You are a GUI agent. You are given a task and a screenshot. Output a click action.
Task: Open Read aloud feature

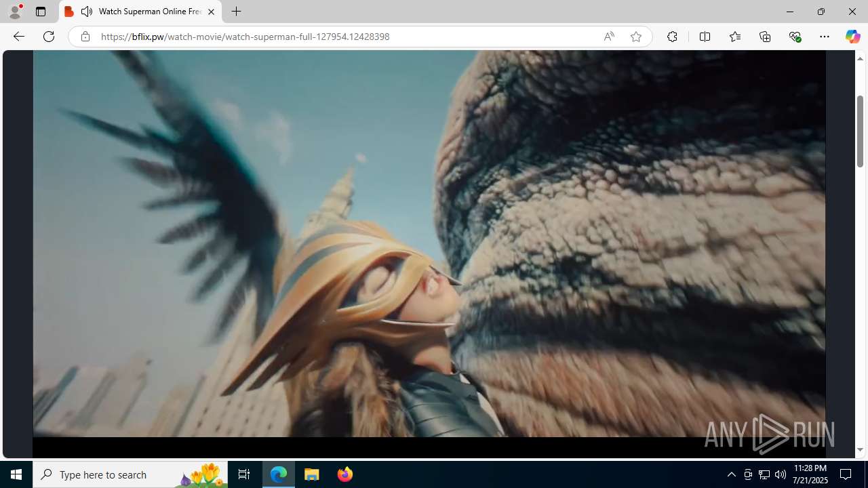[x=609, y=37]
